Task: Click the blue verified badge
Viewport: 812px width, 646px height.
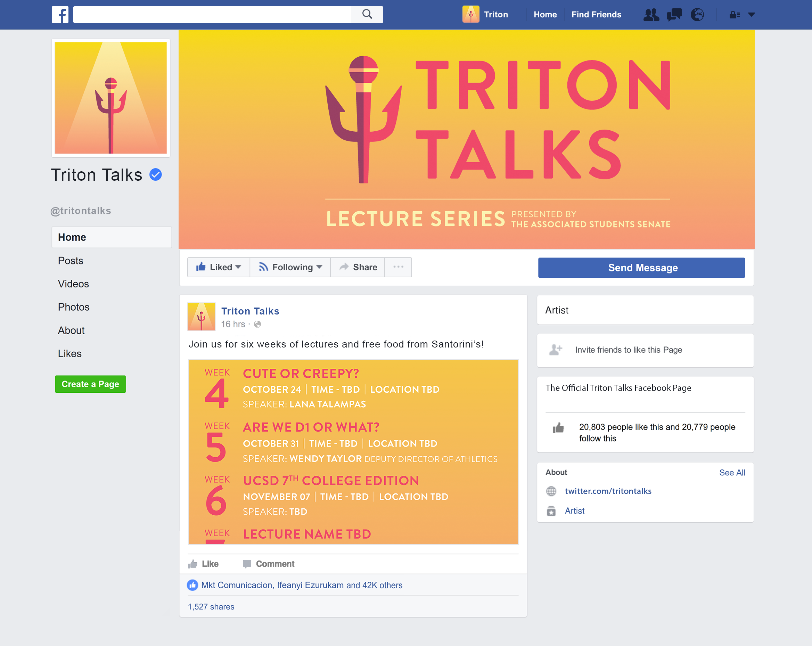Action: pos(156,174)
